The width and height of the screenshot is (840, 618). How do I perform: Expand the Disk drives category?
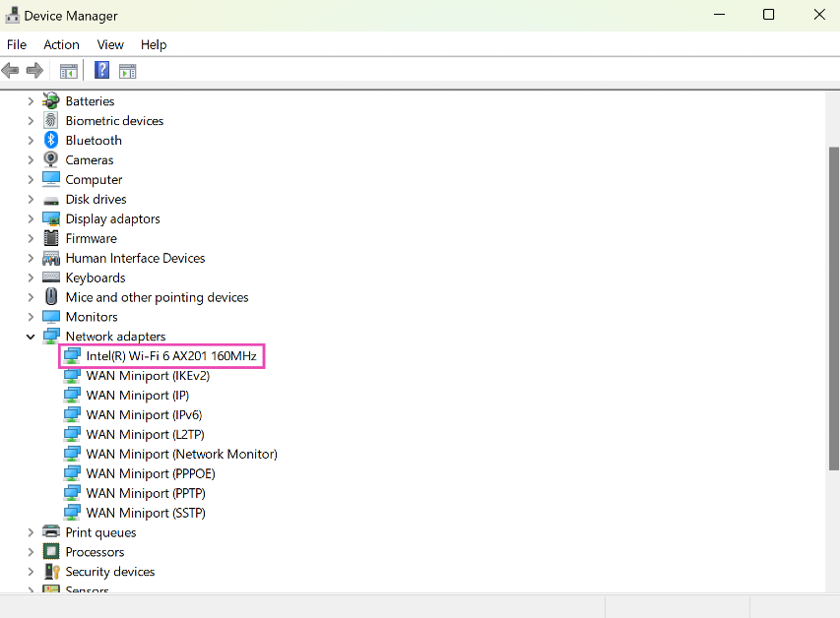(31, 200)
